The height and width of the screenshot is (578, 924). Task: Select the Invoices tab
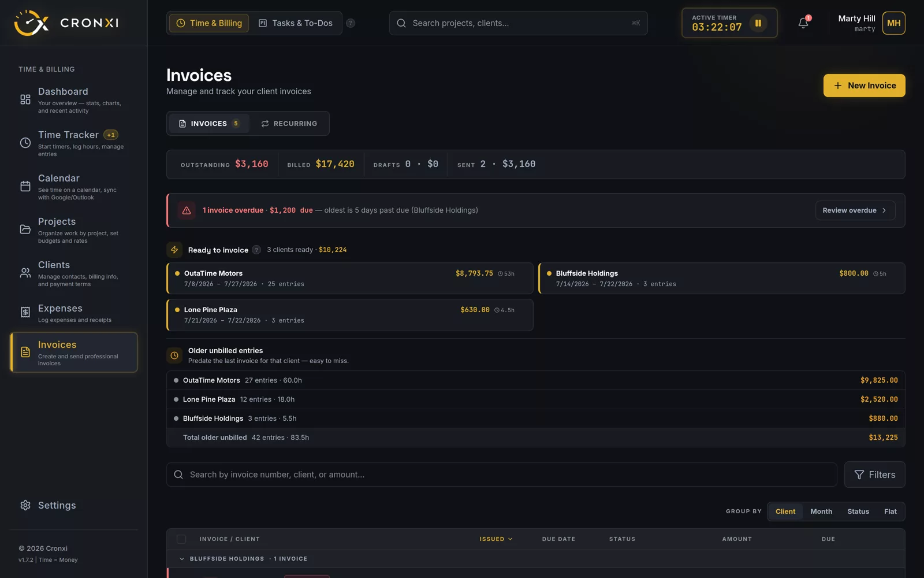pyautogui.click(x=209, y=124)
